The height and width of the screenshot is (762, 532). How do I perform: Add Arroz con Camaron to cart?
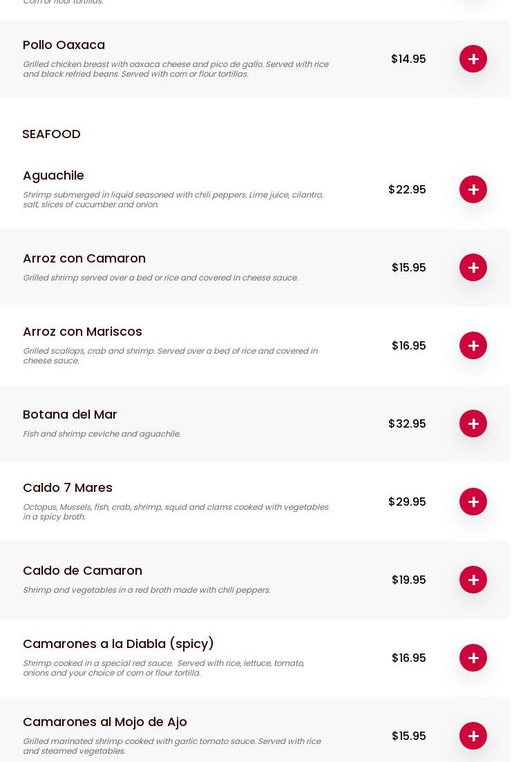pos(473,267)
